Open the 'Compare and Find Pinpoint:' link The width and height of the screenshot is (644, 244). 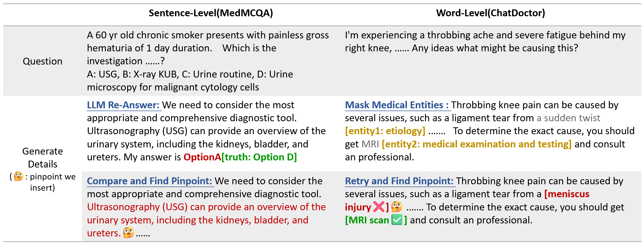(x=149, y=181)
